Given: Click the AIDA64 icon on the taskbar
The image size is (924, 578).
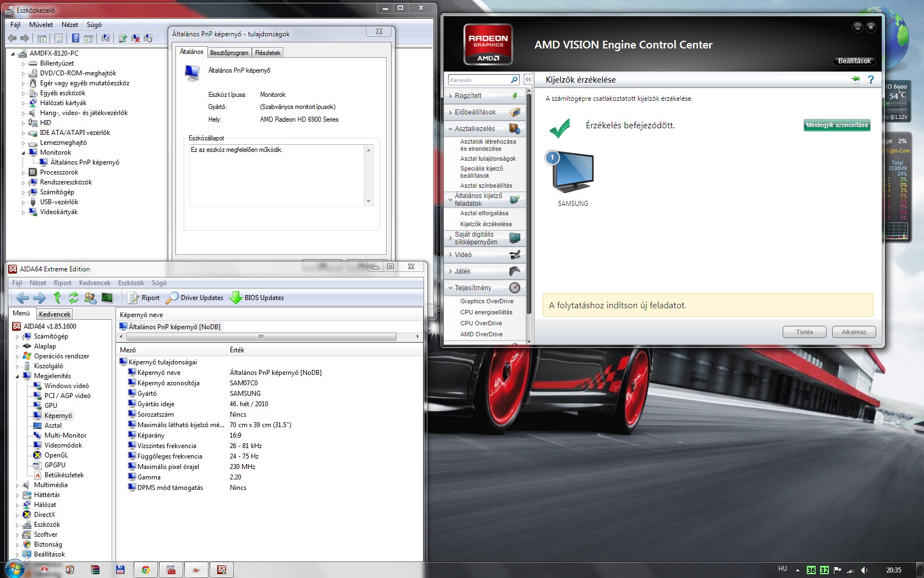Looking at the screenshot, I should point(222,570).
